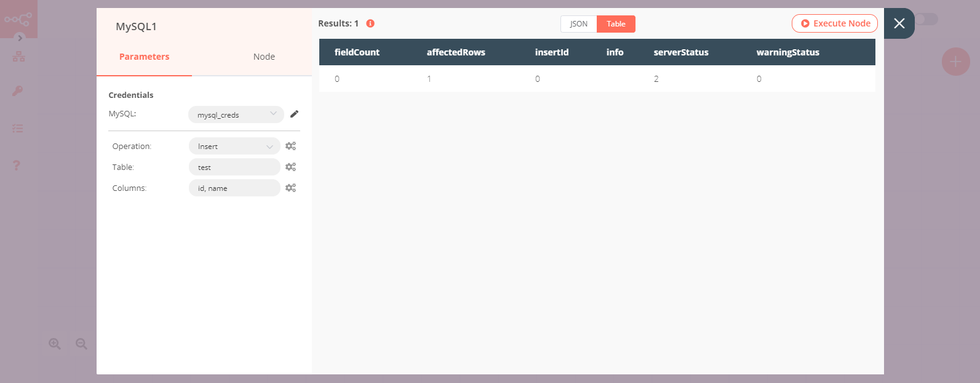The image size is (980, 383).
Task: Open the Operation Insert dropdown
Action: pos(234,146)
